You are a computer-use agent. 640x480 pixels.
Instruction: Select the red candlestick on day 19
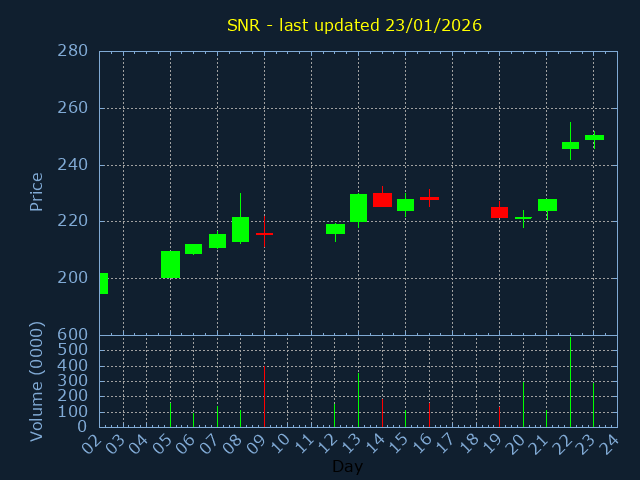click(499, 212)
